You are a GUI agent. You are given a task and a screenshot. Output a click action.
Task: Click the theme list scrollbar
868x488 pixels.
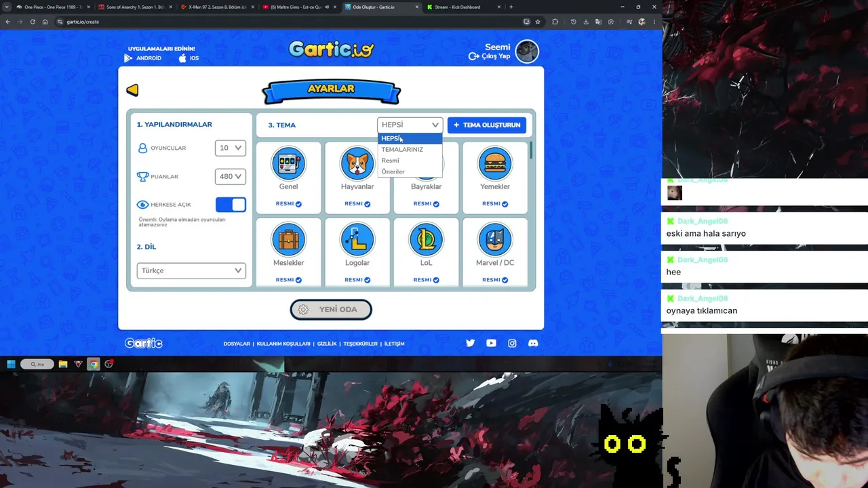[x=531, y=150]
